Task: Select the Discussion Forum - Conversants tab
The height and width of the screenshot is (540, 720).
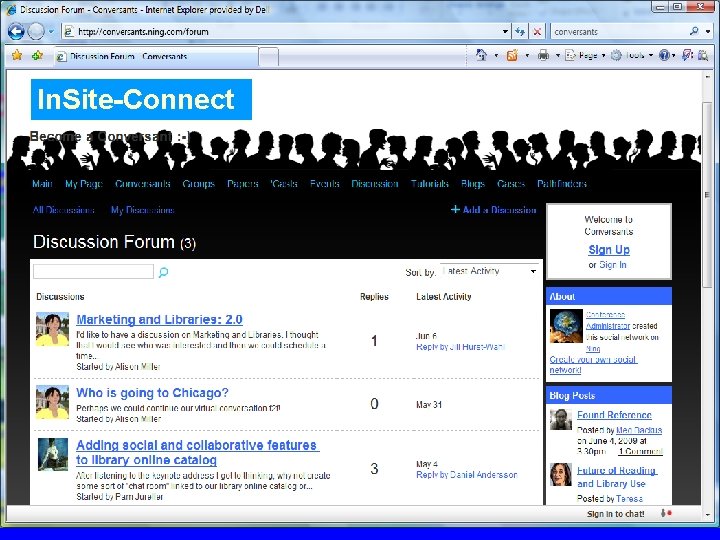Action: point(156,56)
